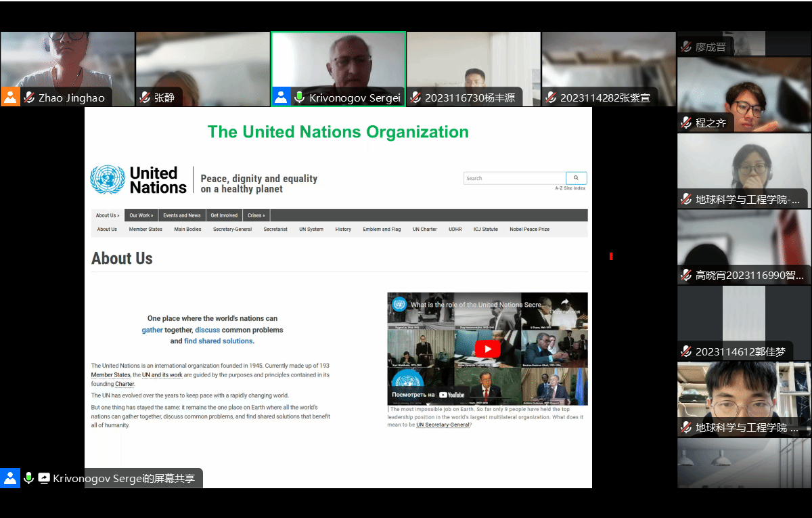This screenshot has width=812, height=518.
Task: Open the Member States submenu item
Action: (145, 230)
